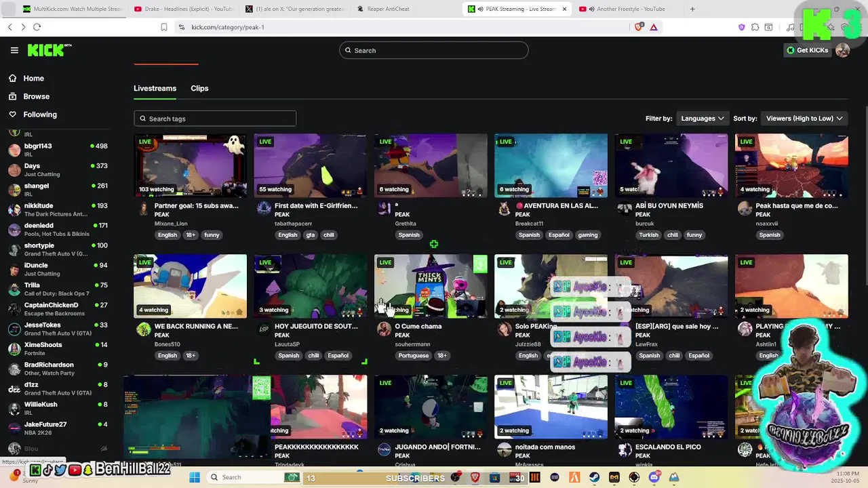The height and width of the screenshot is (488, 868).
Task: Select the Livestreams tab
Action: click(155, 88)
